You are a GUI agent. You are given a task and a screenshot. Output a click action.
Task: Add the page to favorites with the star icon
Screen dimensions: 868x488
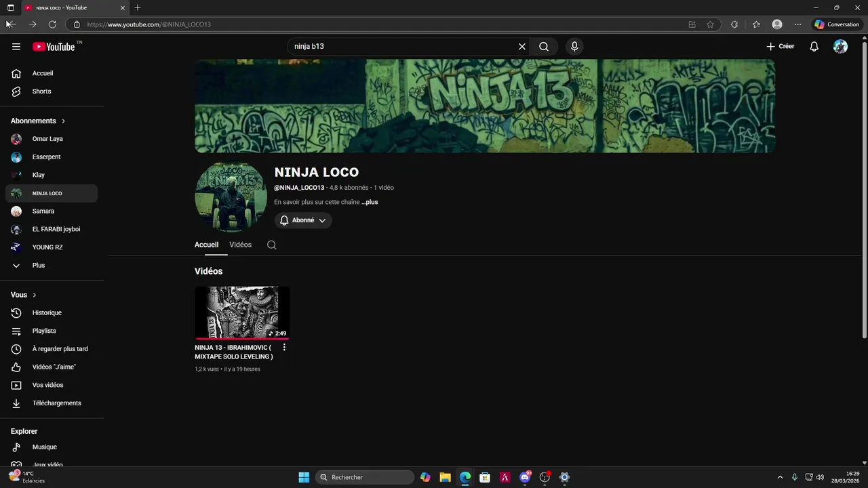pos(710,24)
